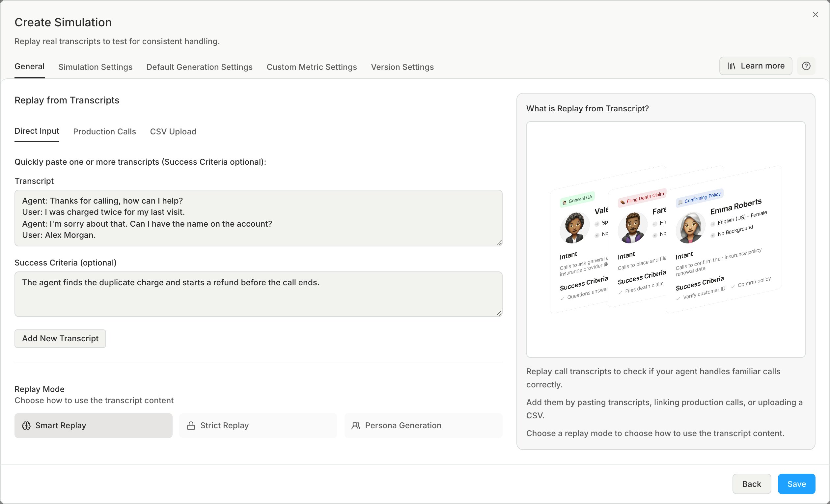Click 'What is Replay from Transcript?' title
Viewport: 830px width, 504px height.
pos(588,108)
